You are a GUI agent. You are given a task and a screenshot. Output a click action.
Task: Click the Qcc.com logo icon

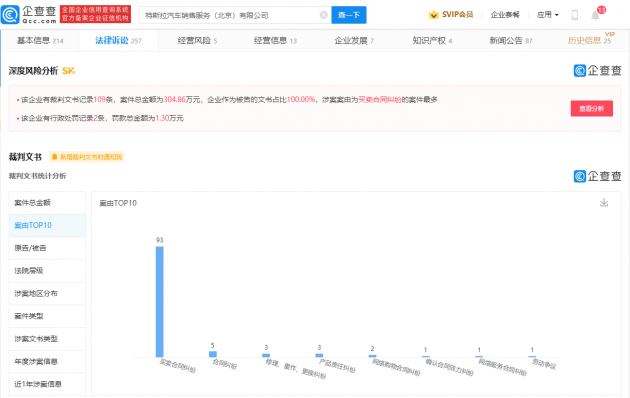10,14
